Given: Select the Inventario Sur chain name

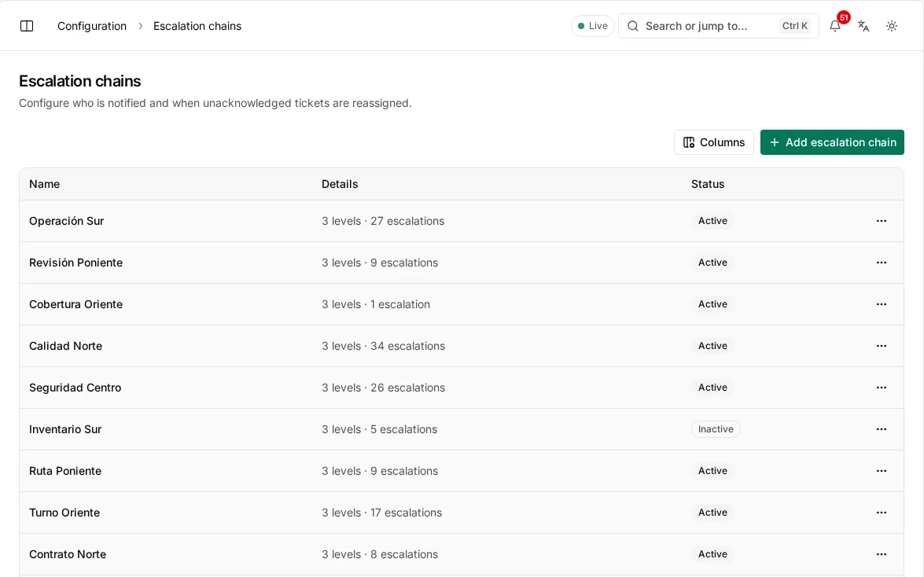Looking at the screenshot, I should tap(65, 429).
